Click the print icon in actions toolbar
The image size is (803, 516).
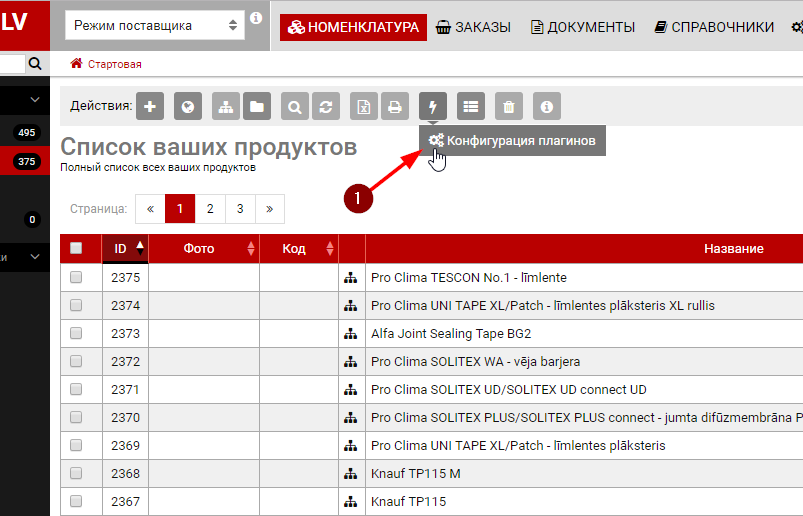[395, 106]
